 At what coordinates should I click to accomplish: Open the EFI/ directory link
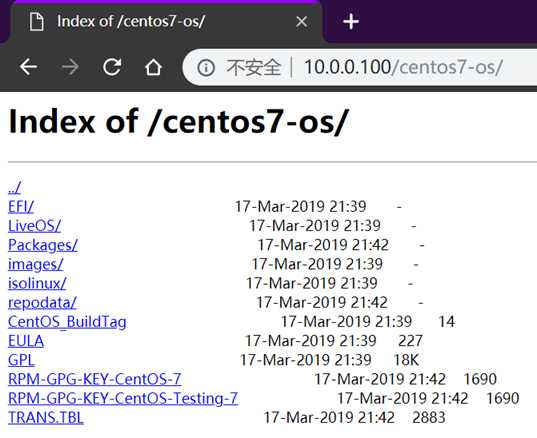pyautogui.click(x=21, y=207)
